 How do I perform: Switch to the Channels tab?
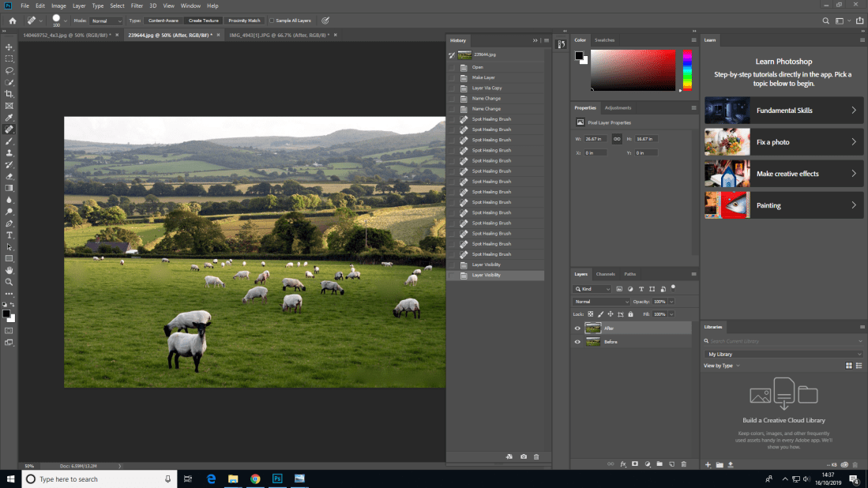click(x=605, y=274)
